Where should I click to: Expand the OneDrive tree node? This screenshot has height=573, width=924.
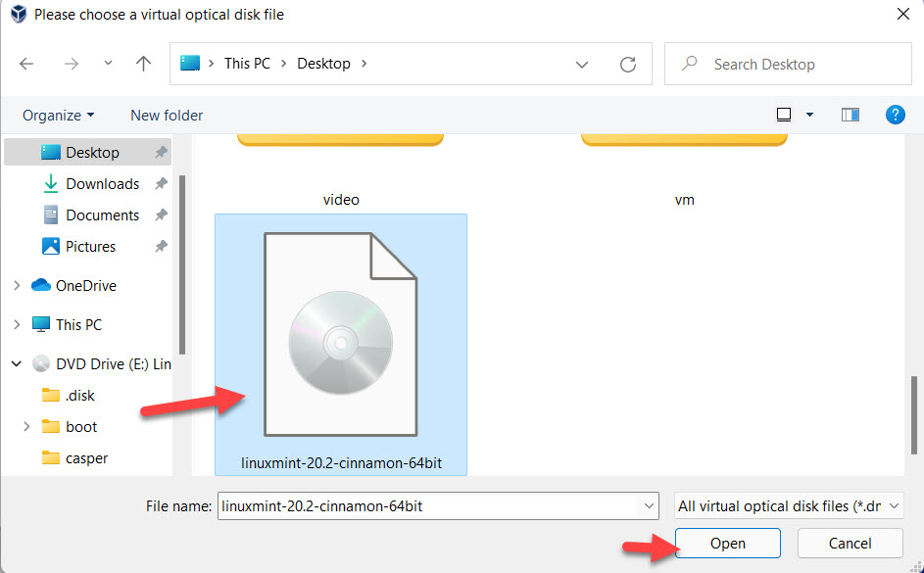coord(17,286)
